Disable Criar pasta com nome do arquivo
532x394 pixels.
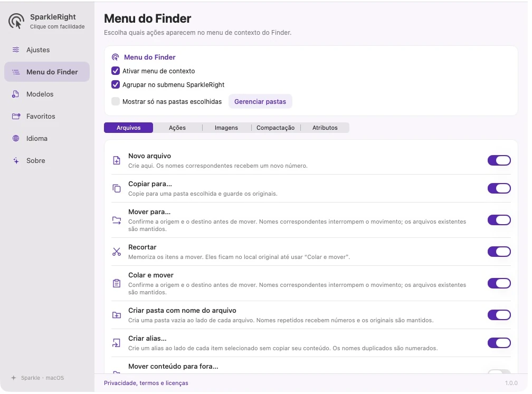click(x=499, y=315)
